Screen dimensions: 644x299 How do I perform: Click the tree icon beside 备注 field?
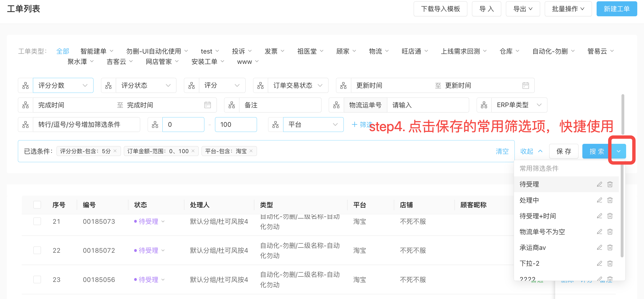tap(232, 105)
